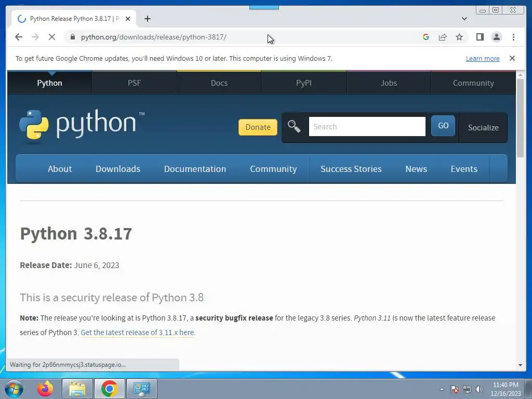Screen dimensions: 532x399
Task: Open the Socialize menu
Action: coord(483,128)
